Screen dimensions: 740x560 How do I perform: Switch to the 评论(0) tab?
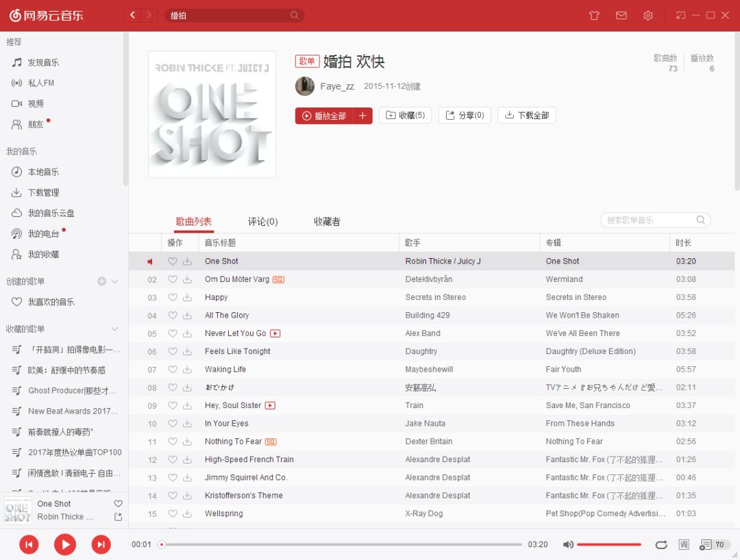(263, 222)
